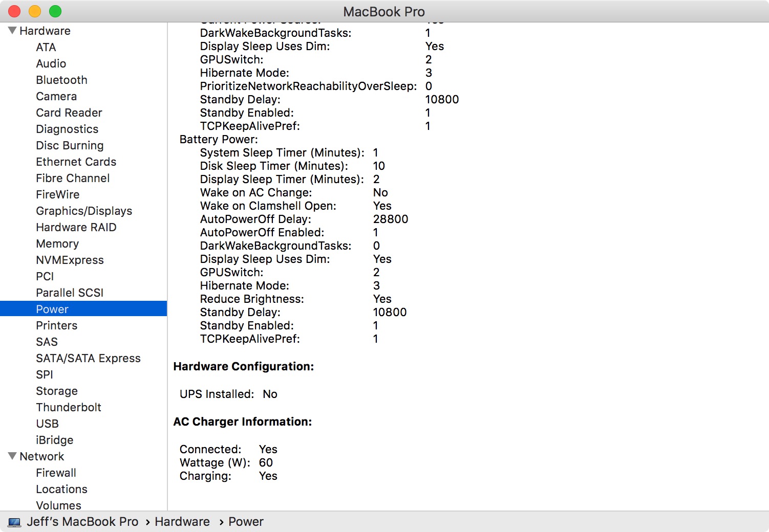This screenshot has width=769, height=532.
Task: Select Bluetooth in the Hardware list
Action: click(x=61, y=80)
